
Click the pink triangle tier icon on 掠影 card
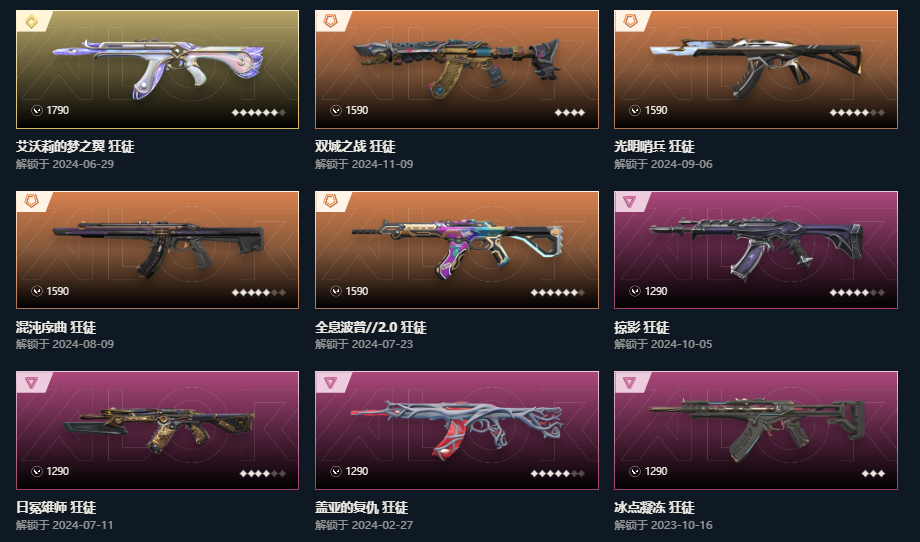630,202
